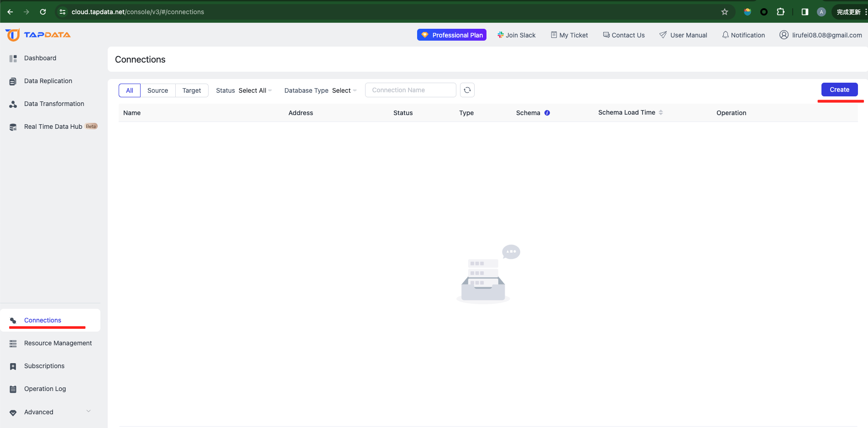Image resolution: width=868 pixels, height=428 pixels.
Task: Select the All filter tab
Action: pyautogui.click(x=130, y=90)
